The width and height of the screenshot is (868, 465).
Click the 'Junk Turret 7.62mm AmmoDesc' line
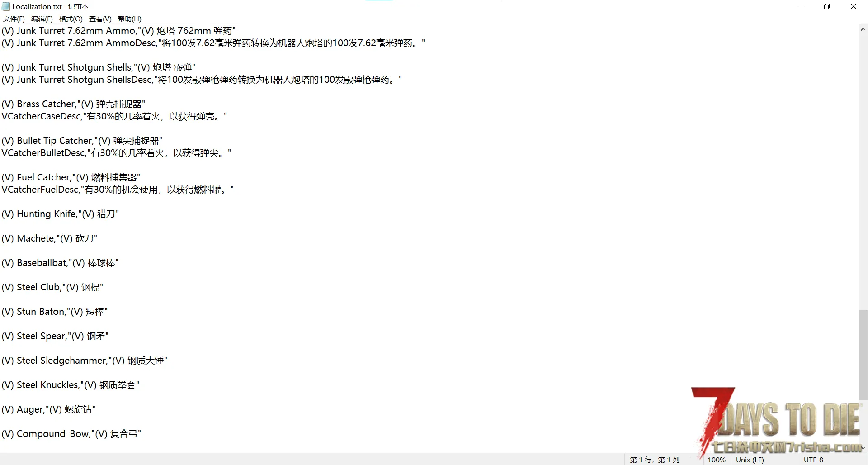click(213, 43)
